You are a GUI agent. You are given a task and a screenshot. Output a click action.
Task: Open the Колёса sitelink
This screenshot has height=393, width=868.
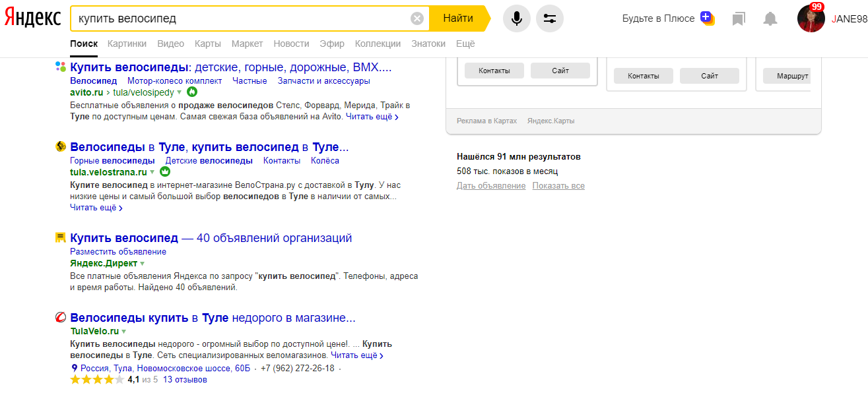coord(325,160)
